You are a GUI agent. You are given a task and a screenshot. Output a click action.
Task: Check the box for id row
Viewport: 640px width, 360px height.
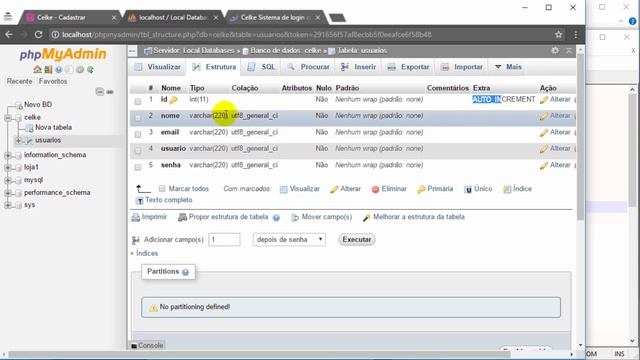tap(138, 101)
